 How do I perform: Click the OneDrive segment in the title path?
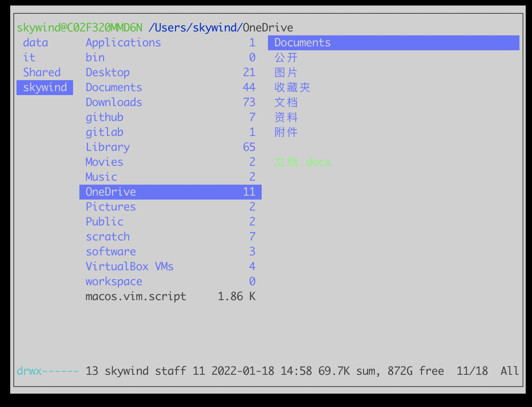(x=267, y=27)
